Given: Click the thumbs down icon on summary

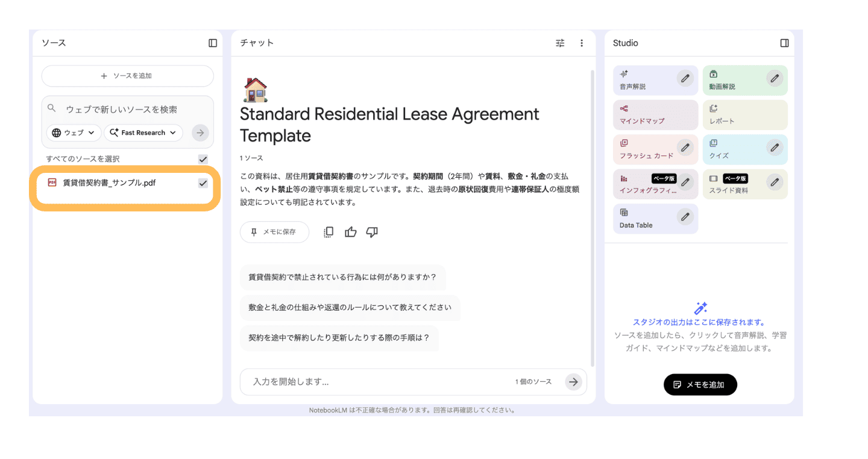Looking at the screenshot, I should 372,232.
